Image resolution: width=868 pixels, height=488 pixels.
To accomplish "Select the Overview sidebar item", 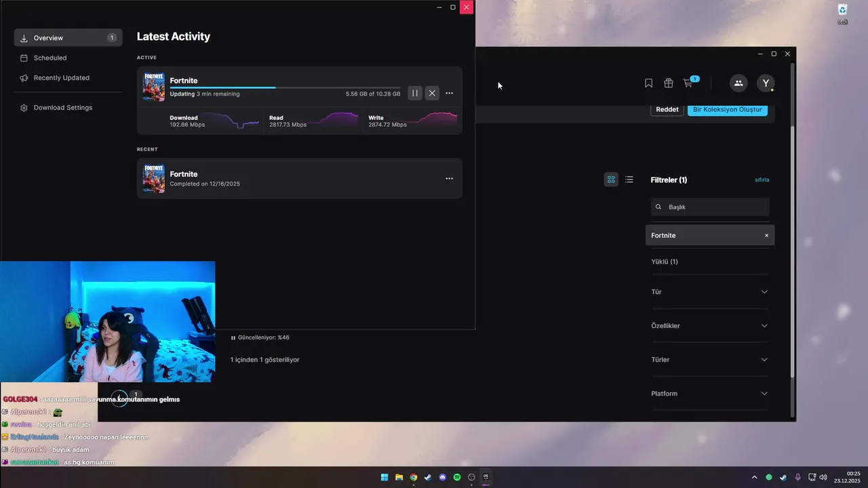I will (68, 38).
